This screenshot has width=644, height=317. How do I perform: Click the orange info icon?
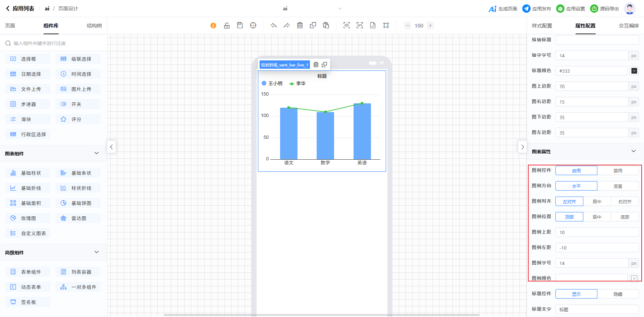coord(213,25)
